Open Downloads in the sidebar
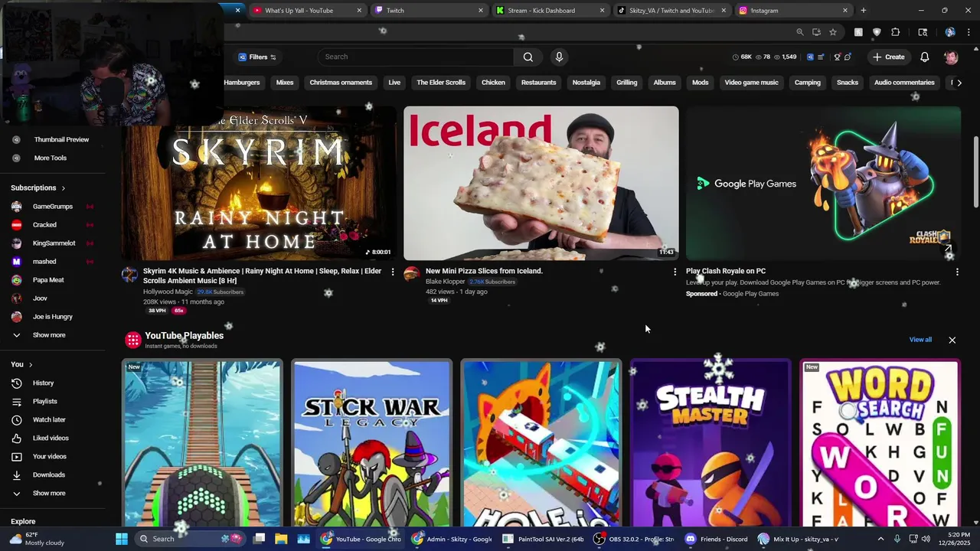This screenshot has height=551, width=980. [49, 474]
